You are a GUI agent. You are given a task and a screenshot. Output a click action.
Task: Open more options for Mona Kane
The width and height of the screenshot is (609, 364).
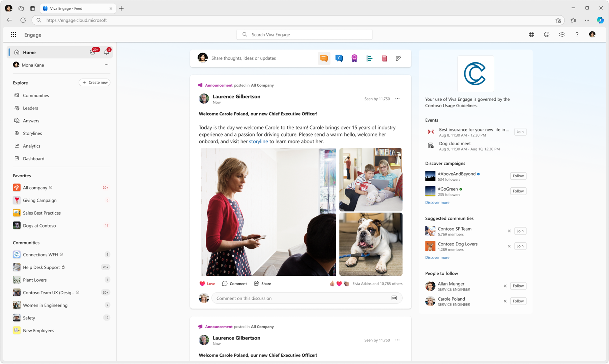pyautogui.click(x=107, y=65)
